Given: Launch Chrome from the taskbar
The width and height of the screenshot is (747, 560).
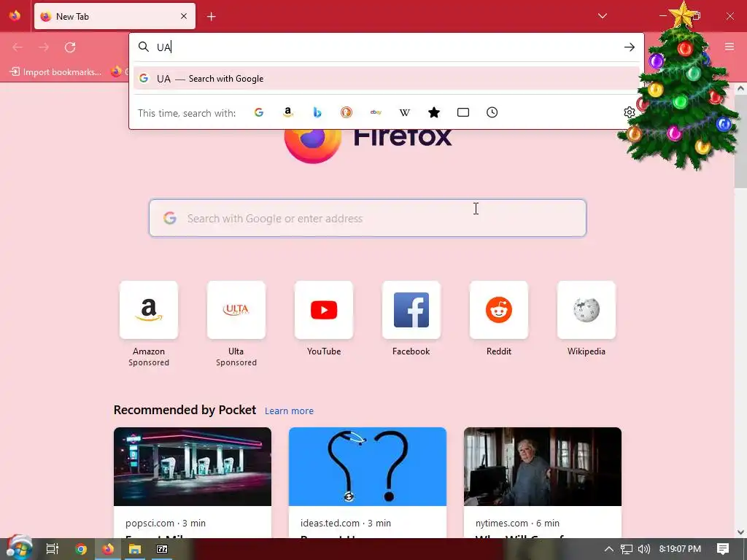Looking at the screenshot, I should click(81, 549).
